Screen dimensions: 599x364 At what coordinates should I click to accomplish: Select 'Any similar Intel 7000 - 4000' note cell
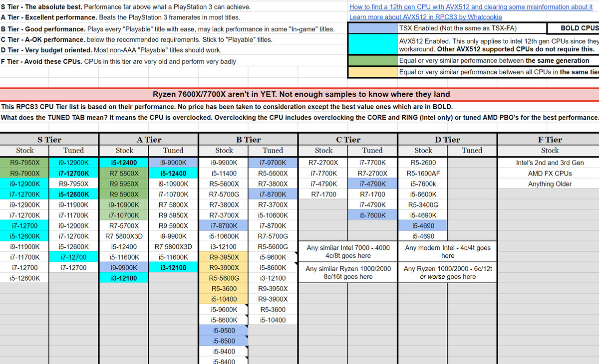[x=348, y=252]
